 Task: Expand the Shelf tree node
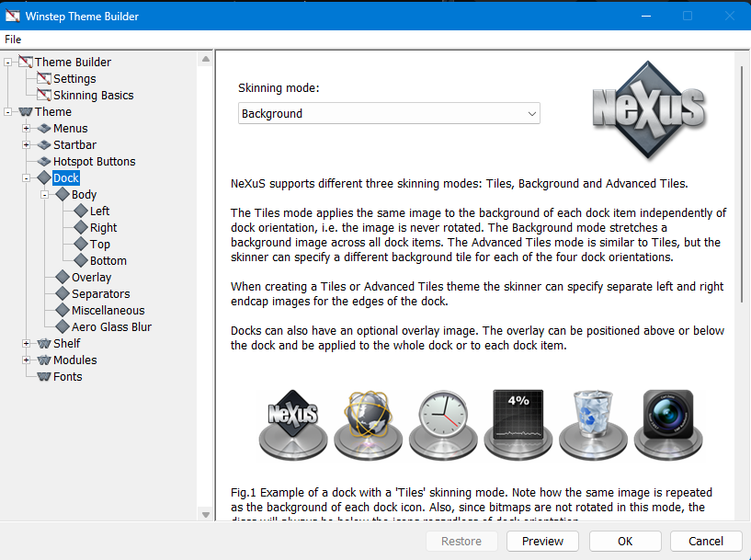(x=27, y=344)
